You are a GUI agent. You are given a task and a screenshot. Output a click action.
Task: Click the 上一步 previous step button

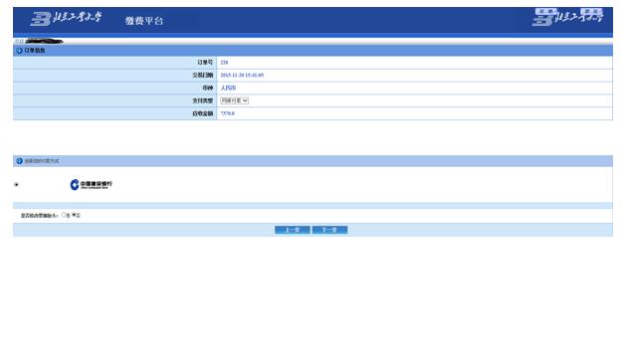293,230
